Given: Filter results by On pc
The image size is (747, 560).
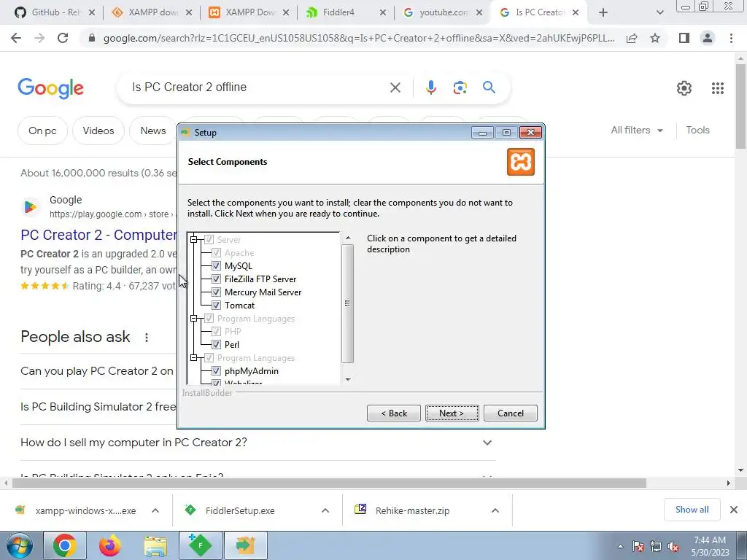Looking at the screenshot, I should (x=42, y=131).
